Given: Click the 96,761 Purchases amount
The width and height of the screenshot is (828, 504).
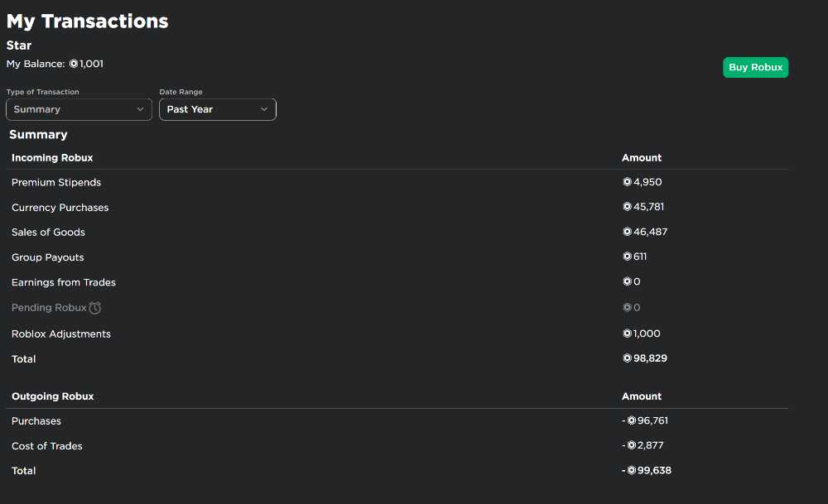Looking at the screenshot, I should (x=652, y=420).
